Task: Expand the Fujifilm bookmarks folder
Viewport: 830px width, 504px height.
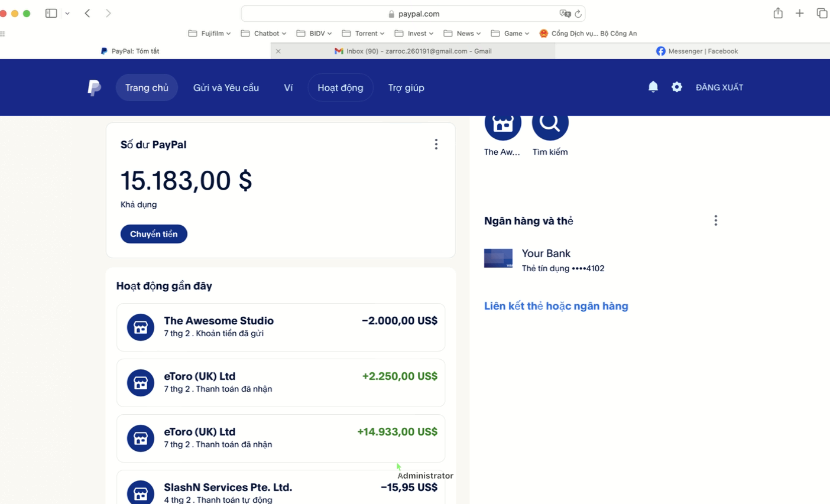Action: pos(209,34)
